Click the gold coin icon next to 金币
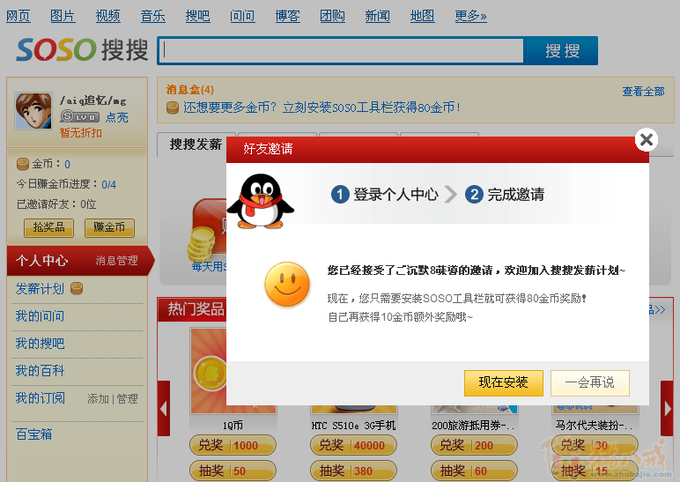Image resolution: width=680 pixels, height=482 pixels. [23, 164]
